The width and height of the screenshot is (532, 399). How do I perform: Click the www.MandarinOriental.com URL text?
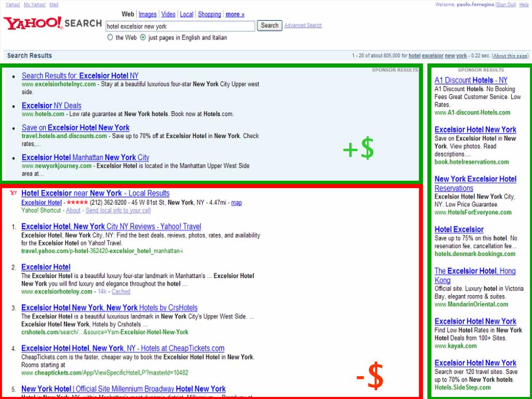(471, 304)
